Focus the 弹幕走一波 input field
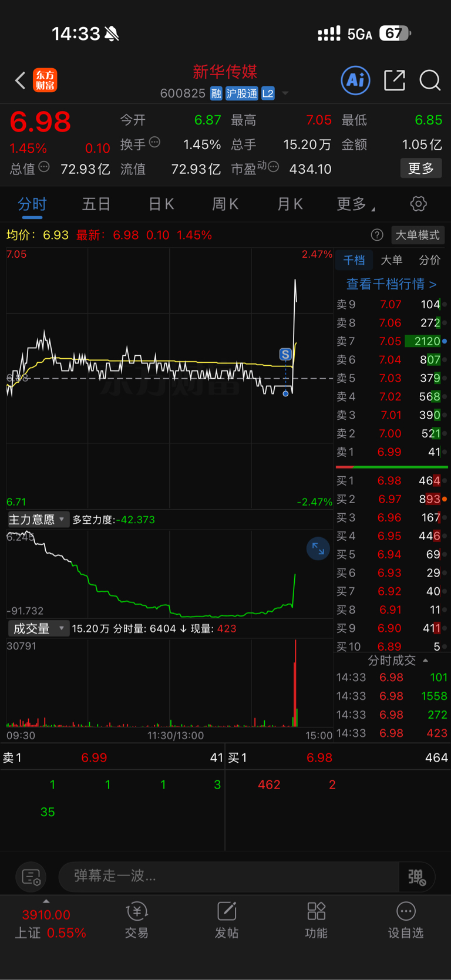This screenshot has width=451, height=980. click(228, 876)
